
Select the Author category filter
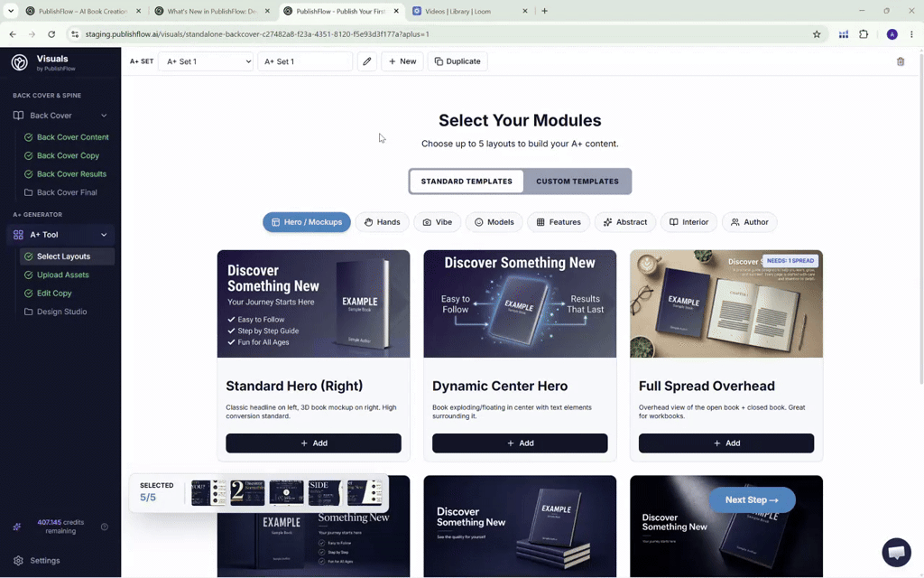pyautogui.click(x=750, y=222)
